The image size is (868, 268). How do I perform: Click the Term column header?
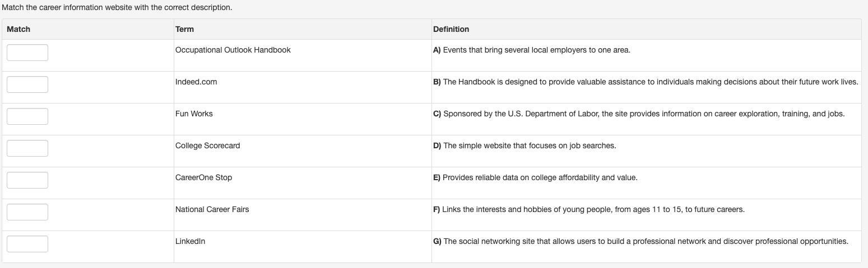pos(184,29)
